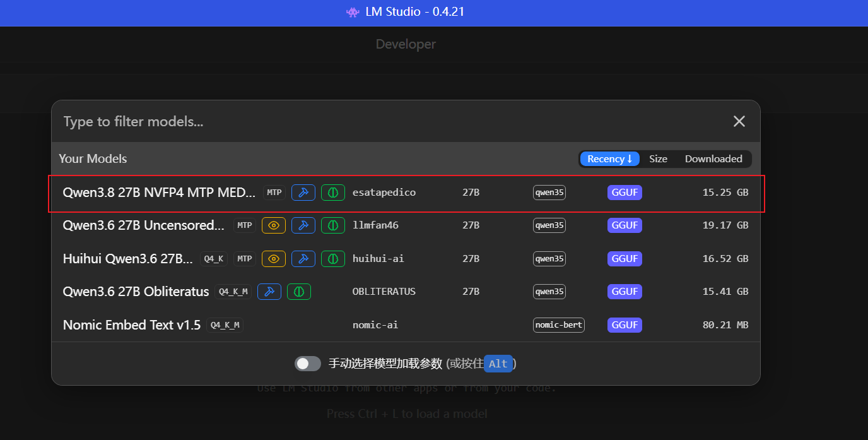Click the 80.21 MB size value
The image size is (868, 440).
pos(725,325)
